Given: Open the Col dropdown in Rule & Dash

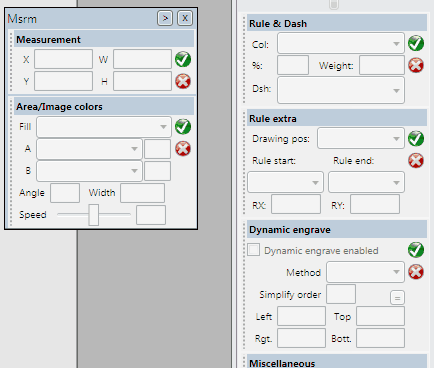Looking at the screenshot, I should click(x=341, y=43).
